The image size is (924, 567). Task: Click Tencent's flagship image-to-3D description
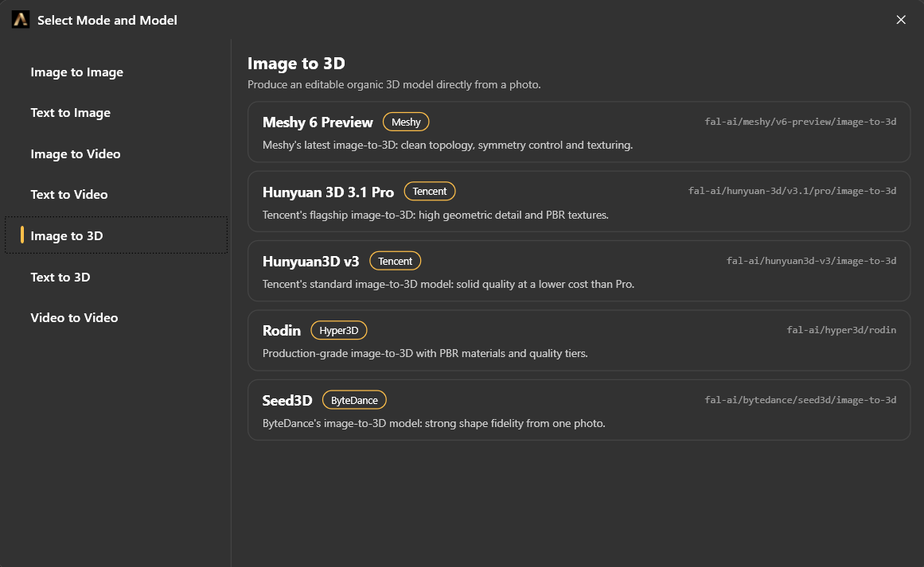coord(435,215)
